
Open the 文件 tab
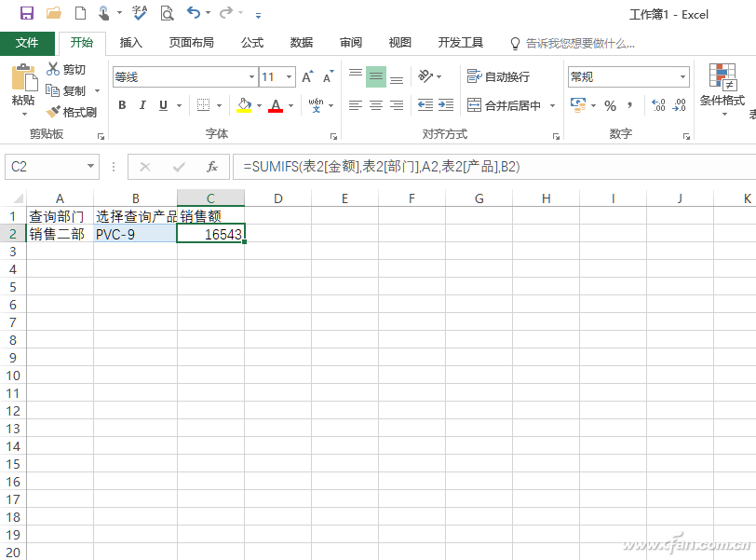27,43
